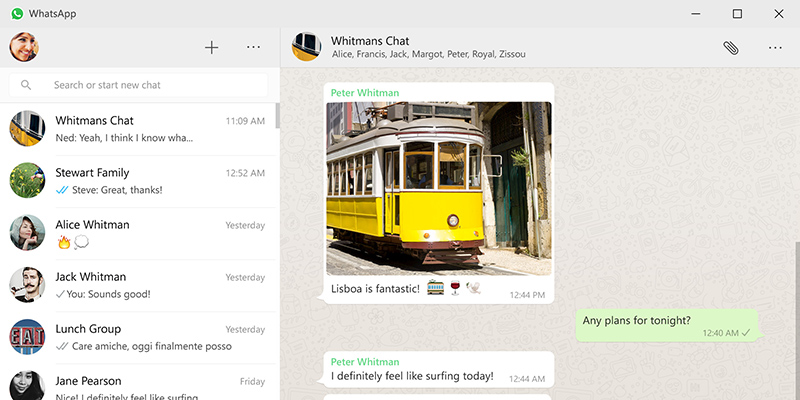Screen dimensions: 800x400
Task: Click the Whitmans Chat title in header
Action: tap(370, 41)
